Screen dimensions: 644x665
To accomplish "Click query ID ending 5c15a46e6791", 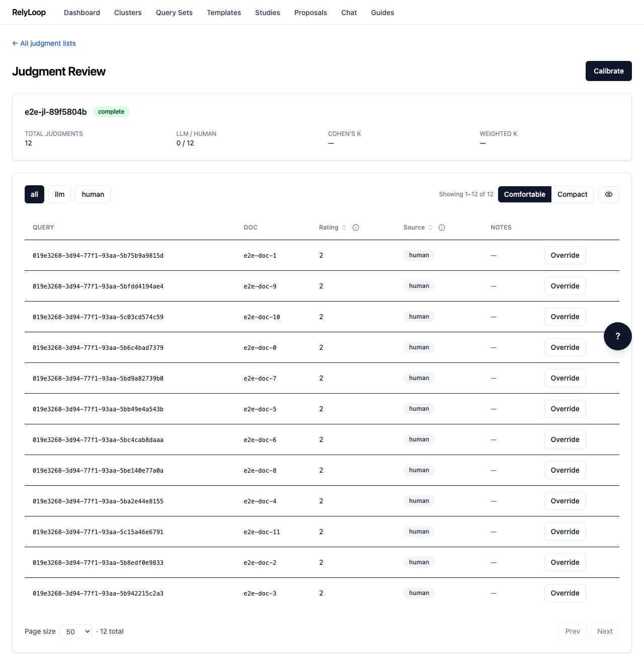I will 98,532.
